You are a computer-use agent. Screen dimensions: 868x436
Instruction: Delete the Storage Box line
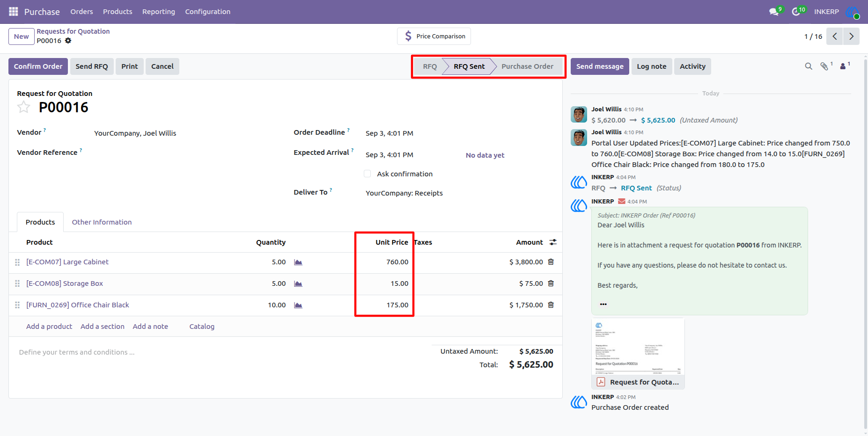click(x=551, y=283)
